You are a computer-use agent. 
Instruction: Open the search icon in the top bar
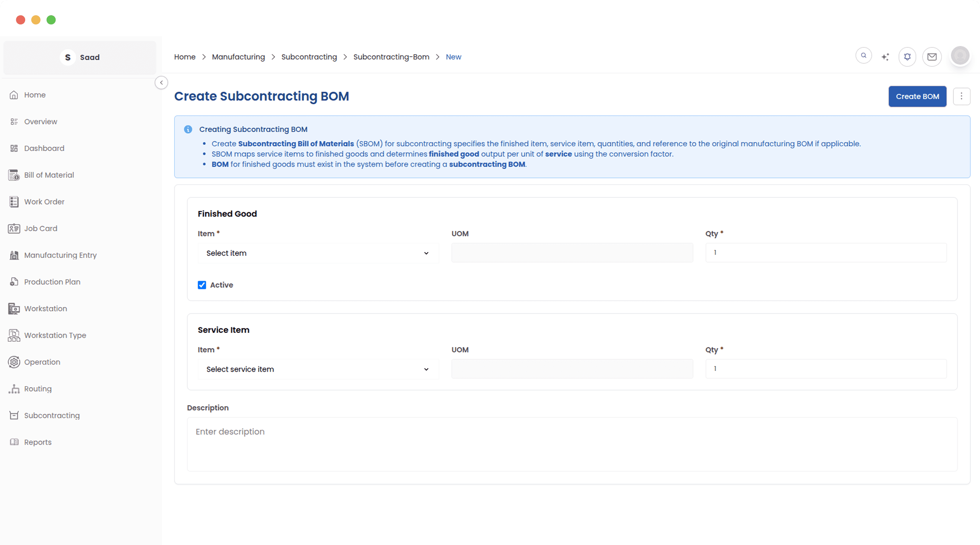click(x=864, y=56)
